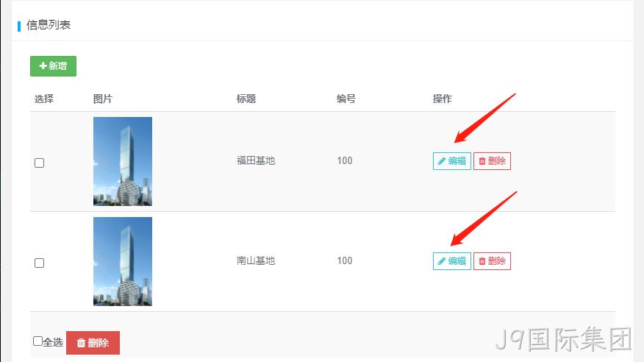644x362 pixels.
Task: Open the 福田基地 building thumbnail
Action: pos(123,161)
